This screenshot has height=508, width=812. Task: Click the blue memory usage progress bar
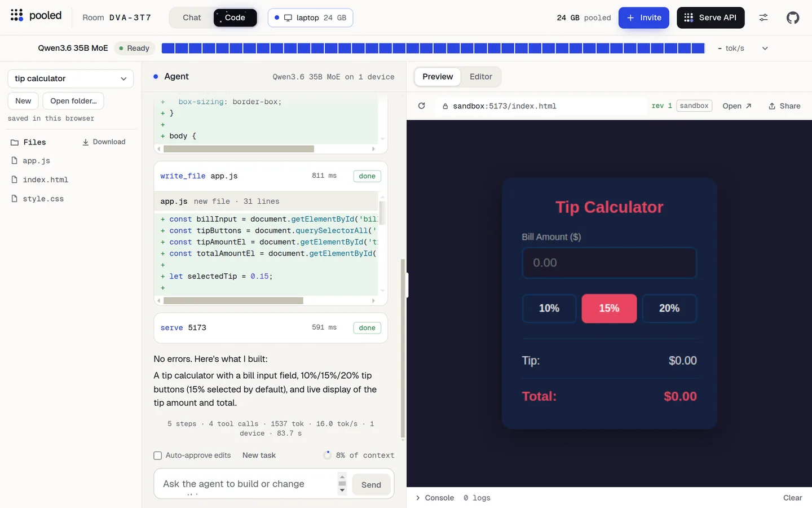[433, 48]
